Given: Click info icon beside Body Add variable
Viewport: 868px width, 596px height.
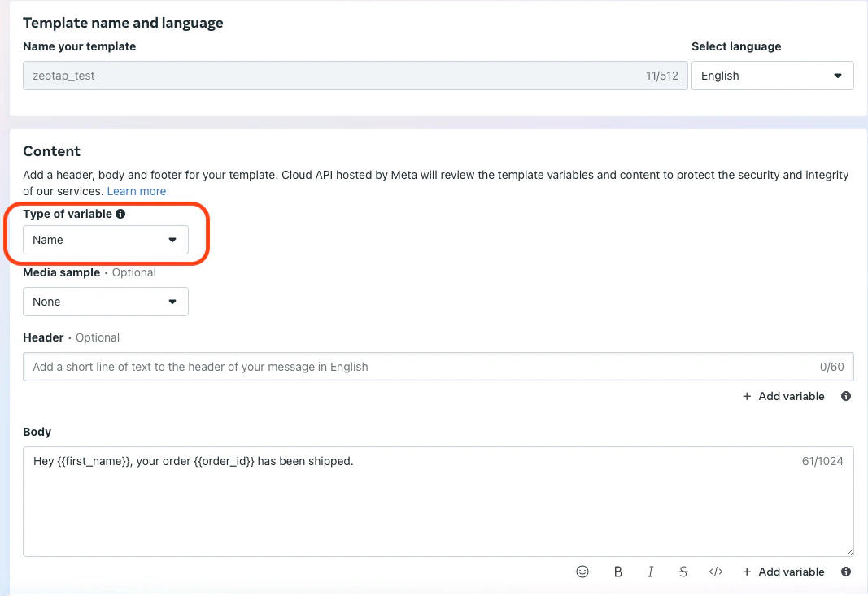Looking at the screenshot, I should point(846,572).
